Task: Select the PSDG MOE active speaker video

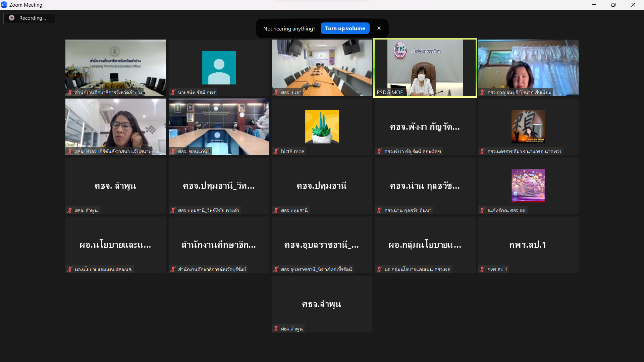Action: click(x=425, y=68)
